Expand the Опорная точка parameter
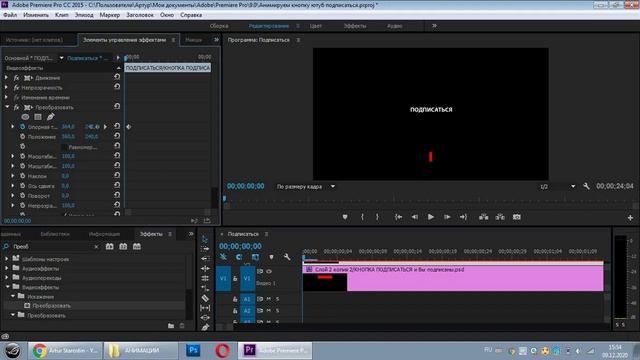 (x=13, y=127)
